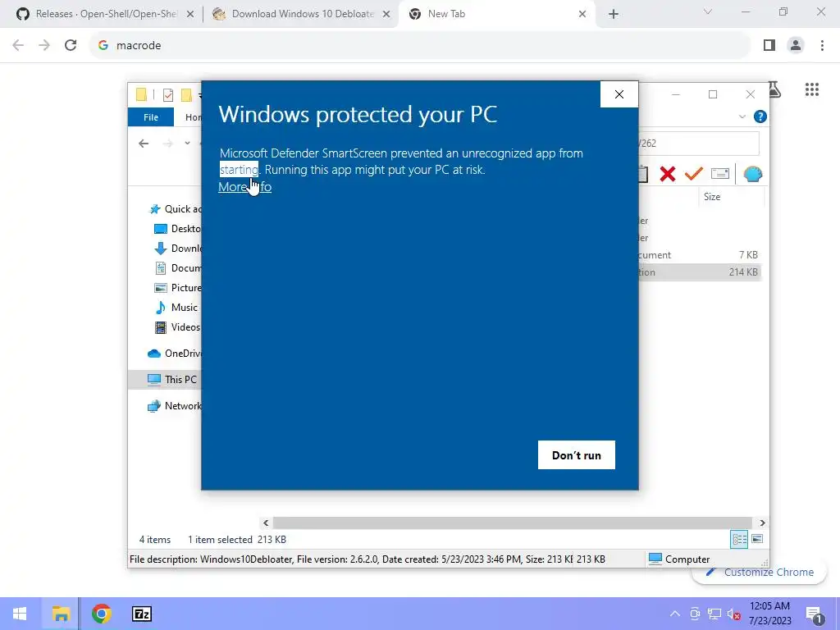Click Chrome back arrow button

18,46
